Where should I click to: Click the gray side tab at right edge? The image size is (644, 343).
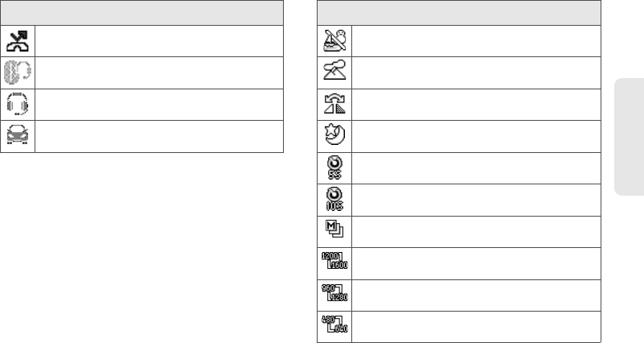630,137
